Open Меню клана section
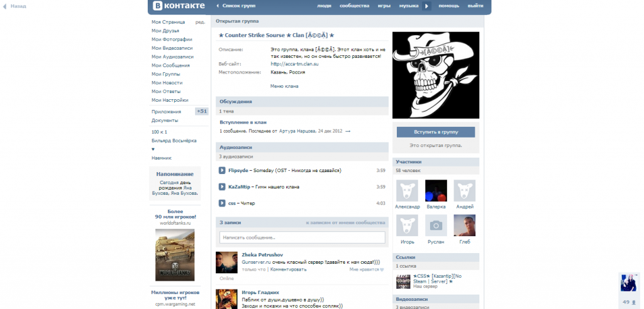644x309 pixels. [x=284, y=86]
